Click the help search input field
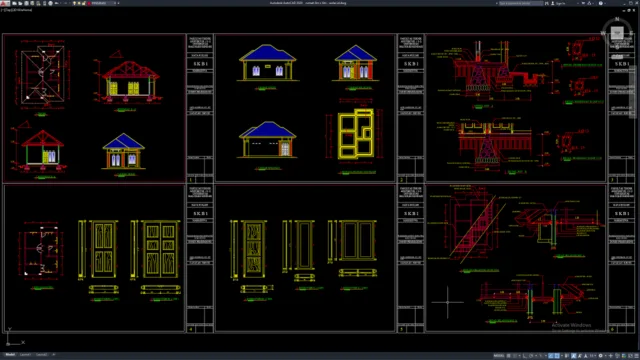Viewport: 640px width, 360px height. point(521,3)
